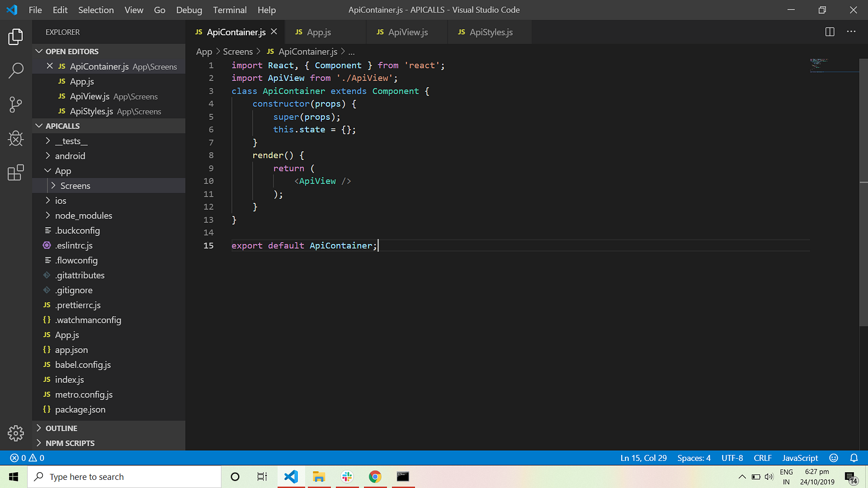Image resolution: width=868 pixels, height=488 pixels.
Task: Switch to Slack on the taskbar
Action: (347, 477)
